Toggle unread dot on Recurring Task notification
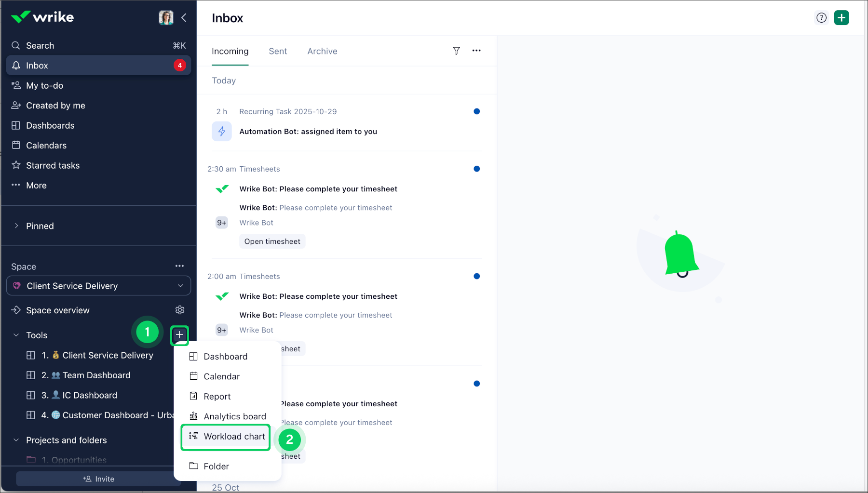This screenshot has height=493, width=868. (x=476, y=111)
